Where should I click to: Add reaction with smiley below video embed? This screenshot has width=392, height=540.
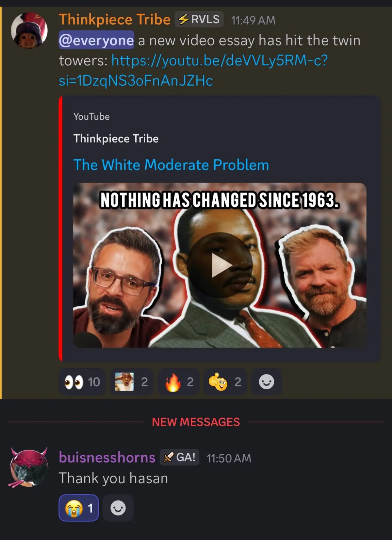(266, 382)
